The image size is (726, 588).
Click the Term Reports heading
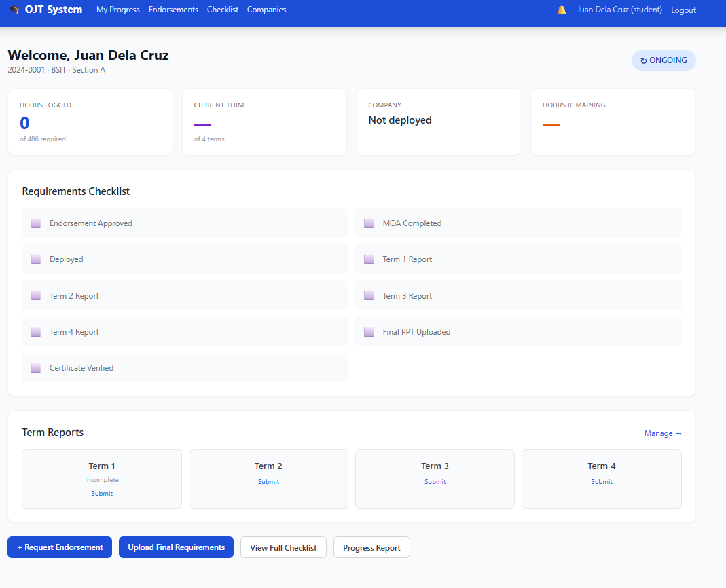pos(53,433)
